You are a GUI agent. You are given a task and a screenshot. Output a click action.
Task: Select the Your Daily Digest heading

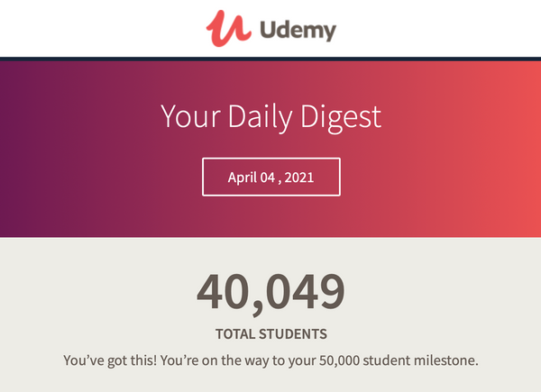click(270, 118)
